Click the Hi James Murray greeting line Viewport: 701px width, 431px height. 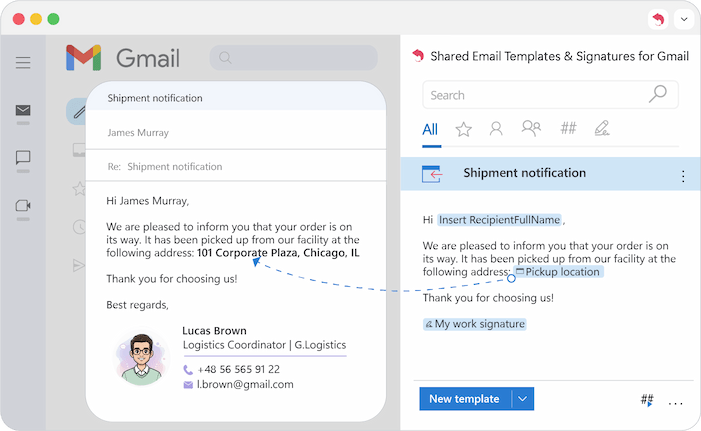[148, 201]
